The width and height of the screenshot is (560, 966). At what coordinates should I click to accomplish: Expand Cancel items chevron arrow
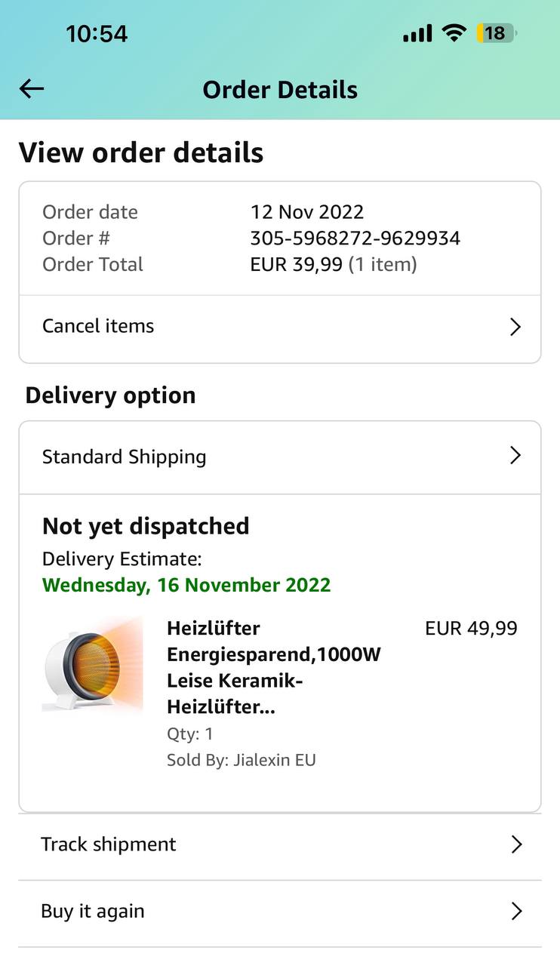(515, 327)
